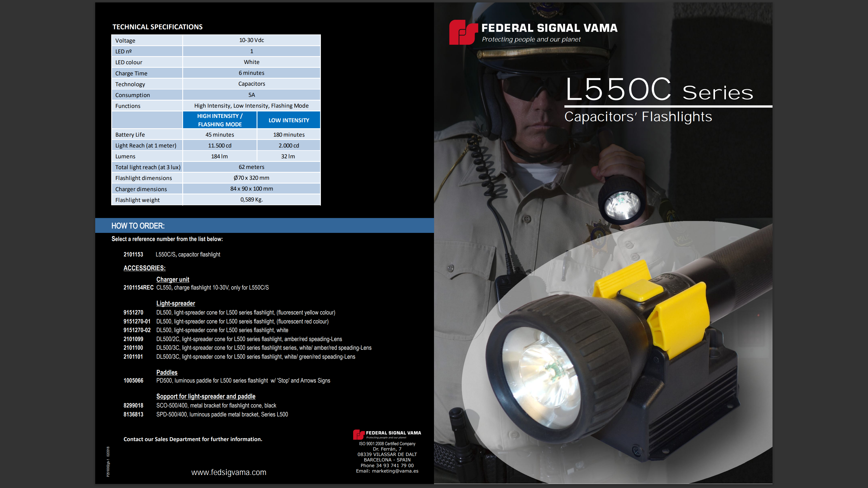Select reference number 1005066
Screen dimensions: 868x488
133,380
